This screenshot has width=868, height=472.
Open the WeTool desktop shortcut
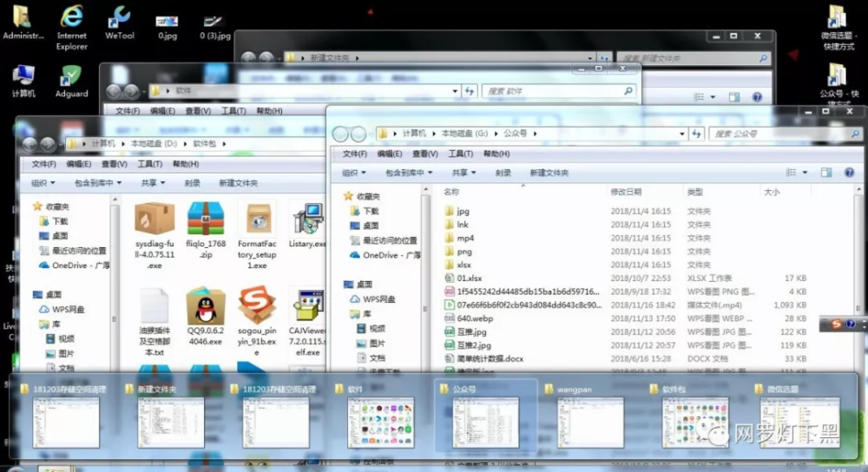point(119,23)
